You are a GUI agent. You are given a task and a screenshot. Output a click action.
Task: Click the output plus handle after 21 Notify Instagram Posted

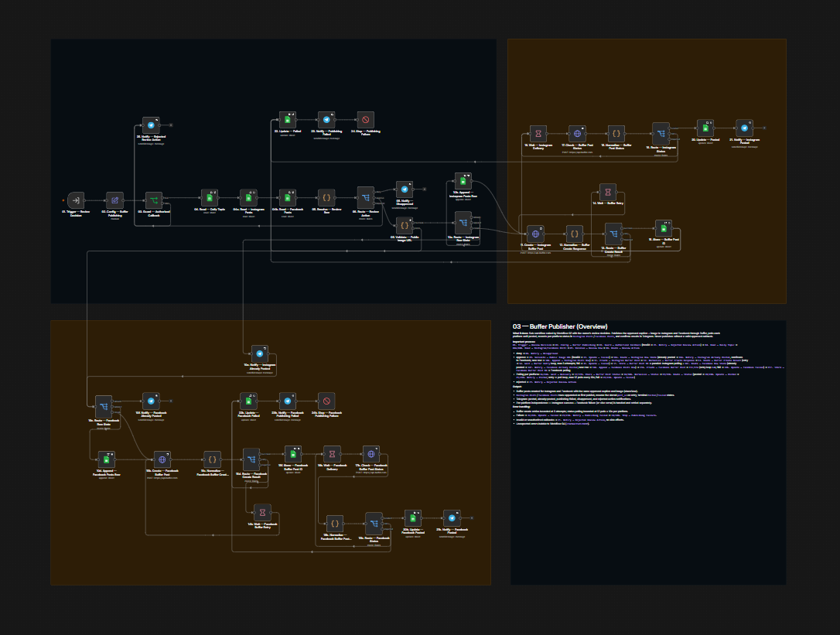click(x=764, y=128)
